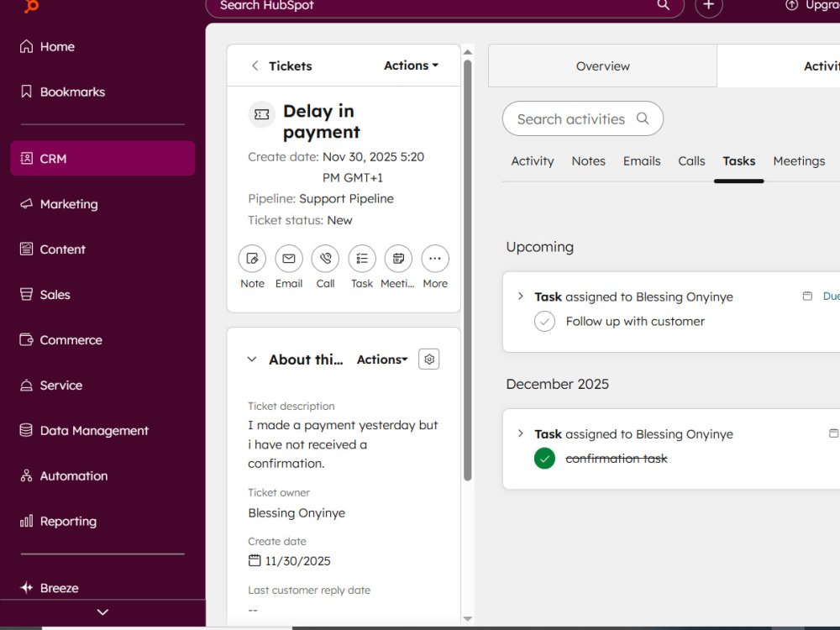The height and width of the screenshot is (630, 840).
Task: Open the Content sidebar section
Action: click(52, 249)
